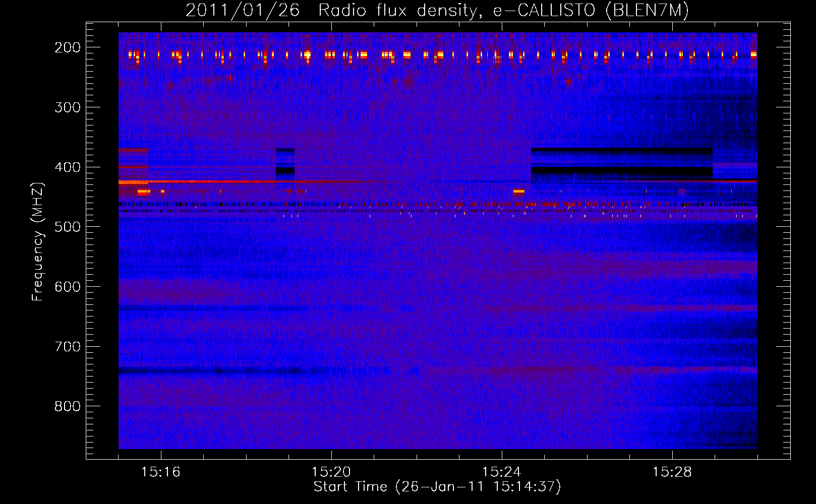Click the 300 frequency tick label
The image size is (816, 504).
pyautogui.click(x=68, y=107)
